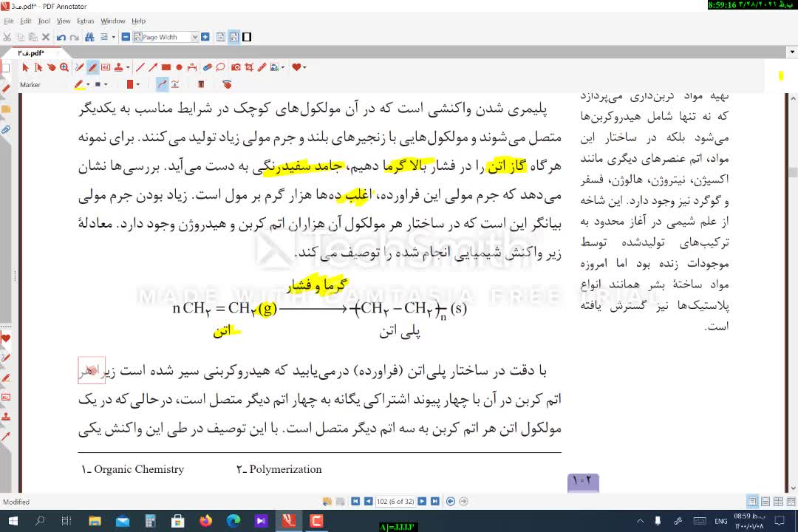Select the Pan hand tool
The image size is (798, 532).
pos(52,67)
